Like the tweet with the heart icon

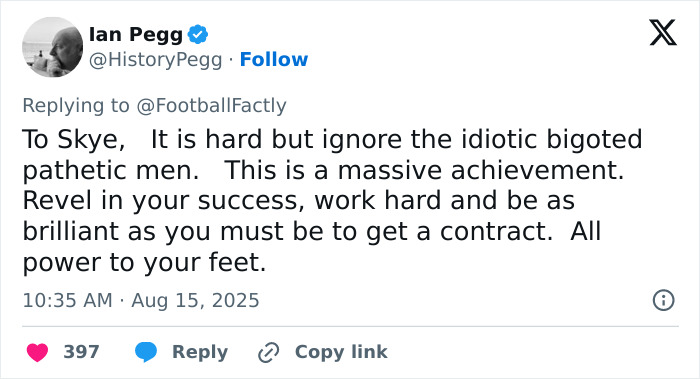point(38,352)
